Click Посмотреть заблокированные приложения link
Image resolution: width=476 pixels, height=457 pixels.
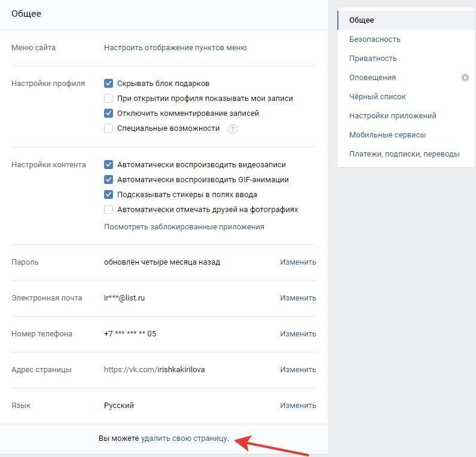[x=184, y=227]
